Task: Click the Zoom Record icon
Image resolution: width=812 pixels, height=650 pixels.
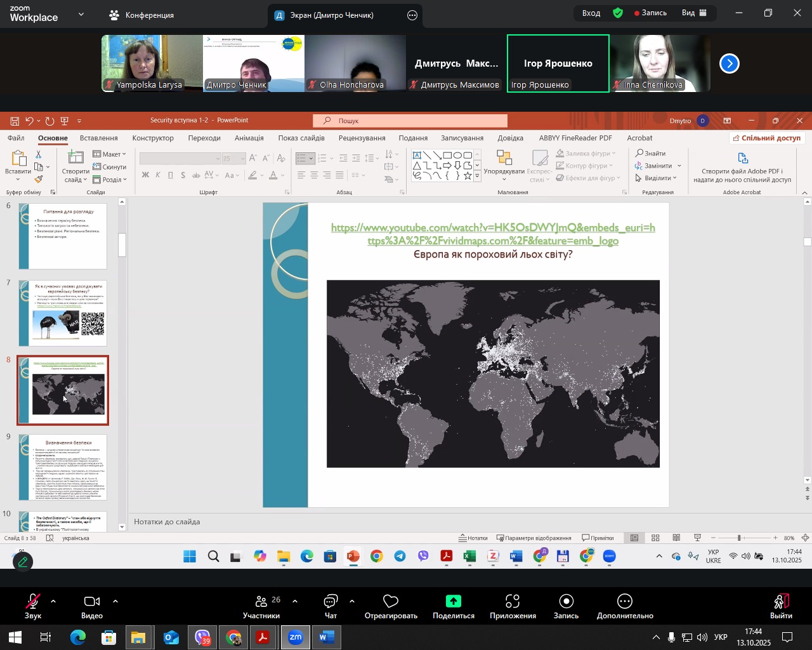Action: 566,601
